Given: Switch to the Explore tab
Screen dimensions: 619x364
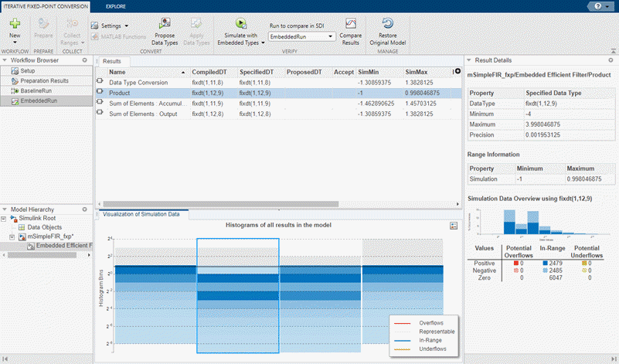Looking at the screenshot, I should point(116,5).
